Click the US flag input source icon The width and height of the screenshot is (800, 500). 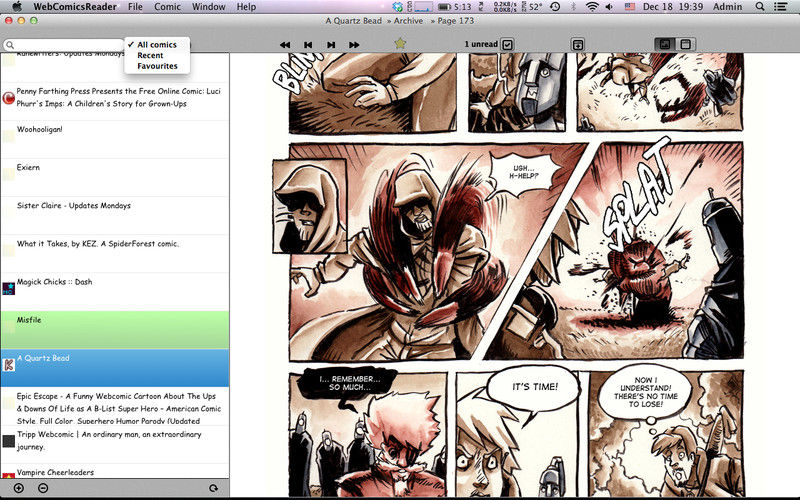coord(630,7)
